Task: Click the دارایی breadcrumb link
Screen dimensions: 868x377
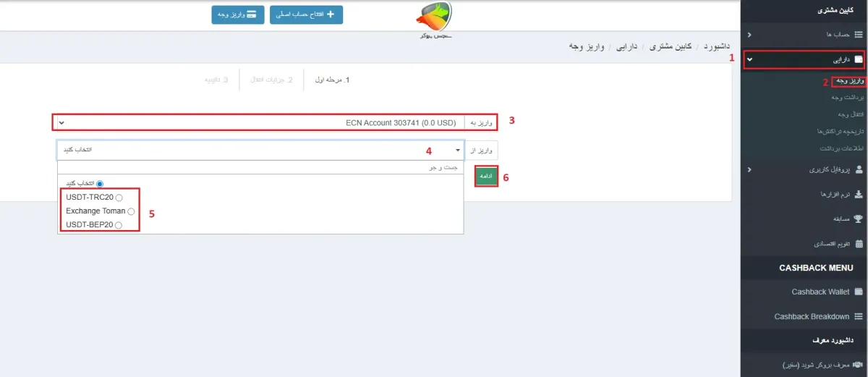Action: pyautogui.click(x=626, y=46)
